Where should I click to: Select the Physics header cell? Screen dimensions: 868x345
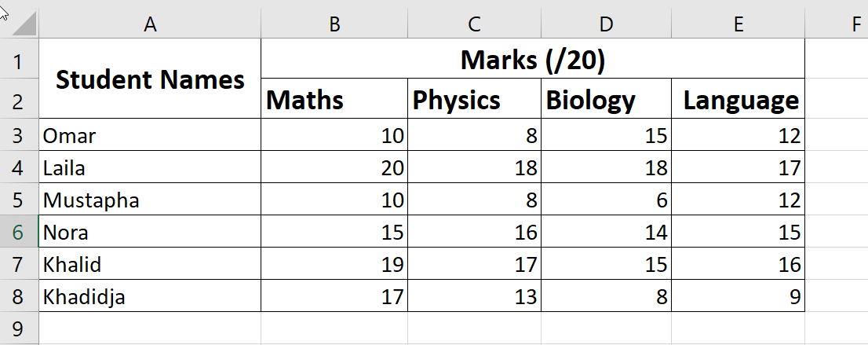click(x=474, y=100)
